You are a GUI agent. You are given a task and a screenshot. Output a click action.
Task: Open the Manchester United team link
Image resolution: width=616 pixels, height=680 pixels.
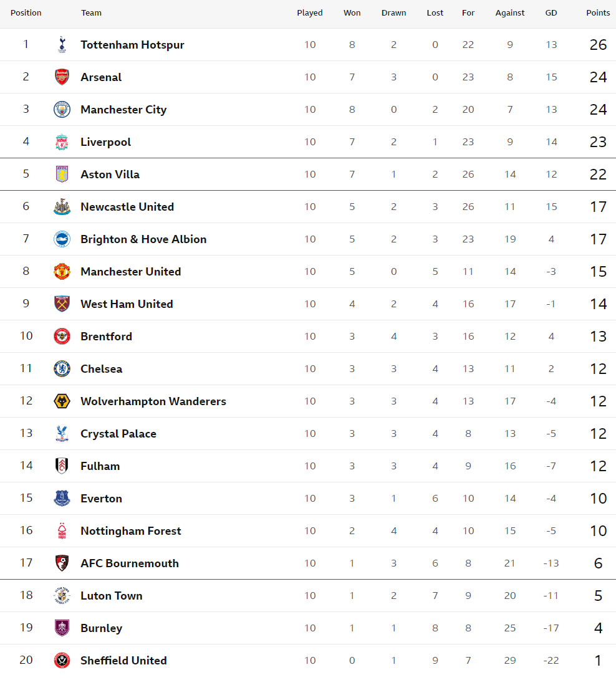[x=130, y=272]
